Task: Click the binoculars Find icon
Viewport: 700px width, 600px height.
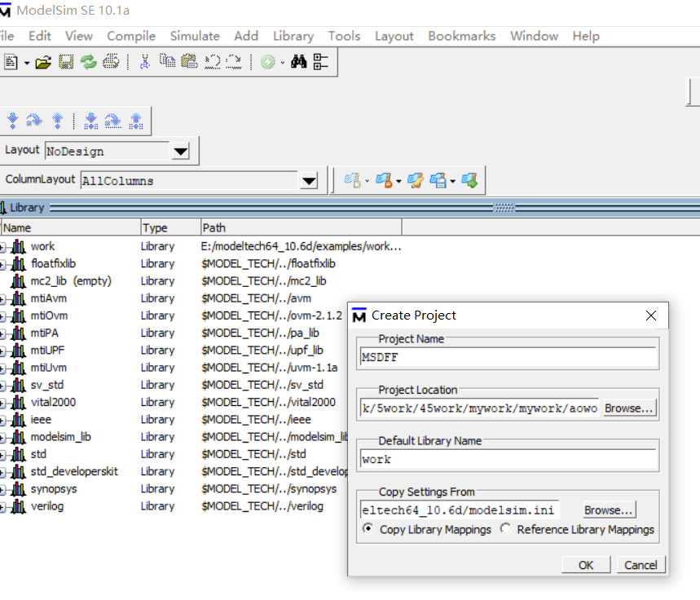Action: 298,62
